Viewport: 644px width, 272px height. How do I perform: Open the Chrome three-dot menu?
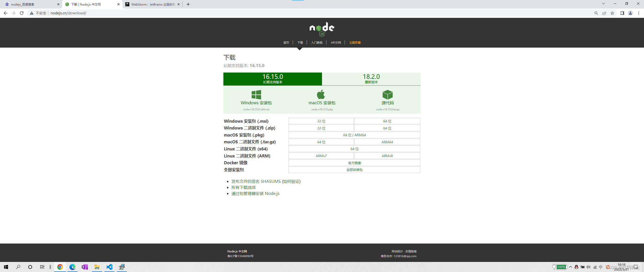[x=638, y=13]
